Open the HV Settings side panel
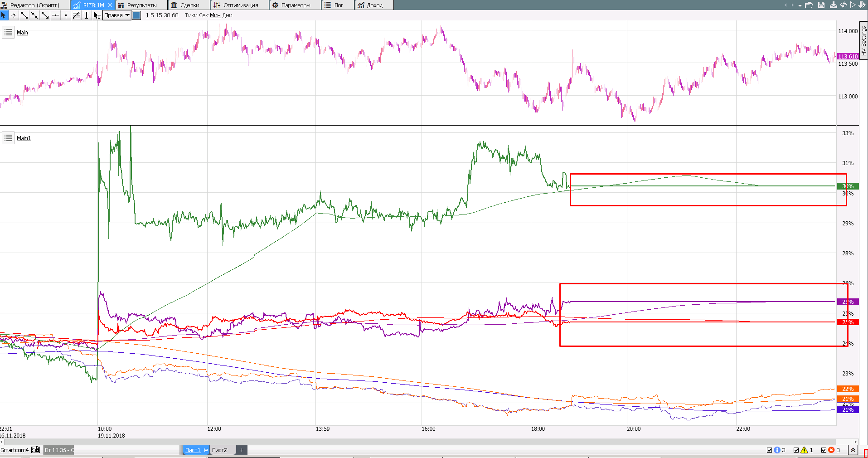This screenshot has width=868, height=458. (x=863, y=40)
